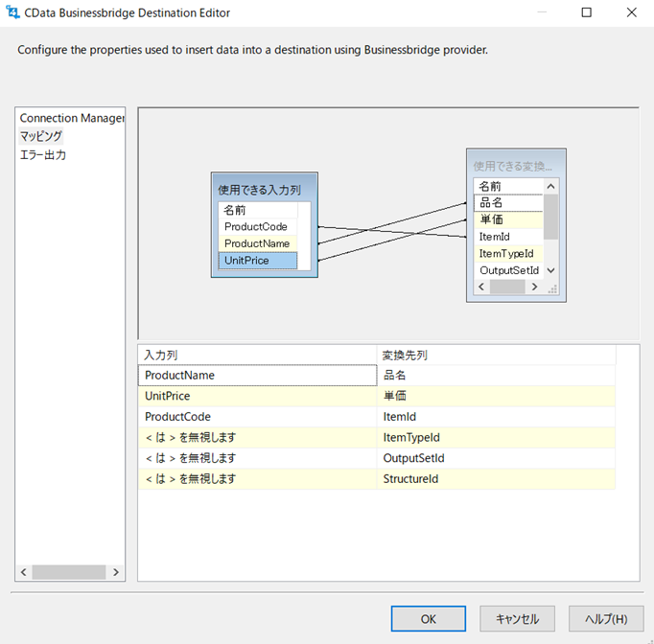Select 品名 in destination columns box
654x644 pixels.
tap(508, 203)
